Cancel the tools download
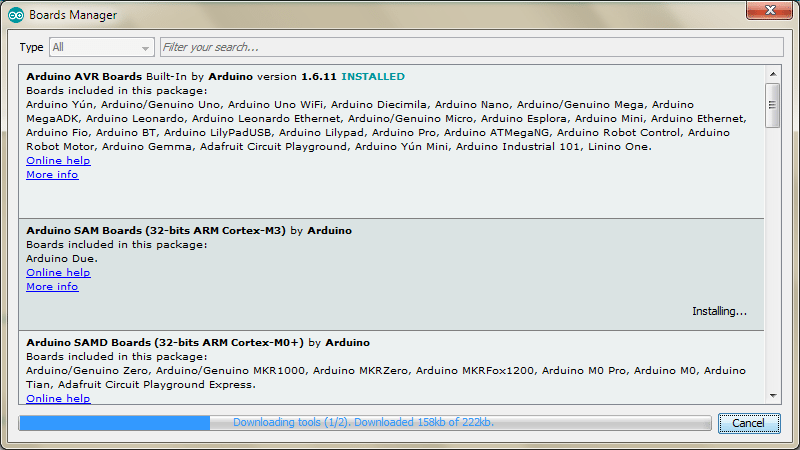The width and height of the screenshot is (800, 450). [x=748, y=423]
